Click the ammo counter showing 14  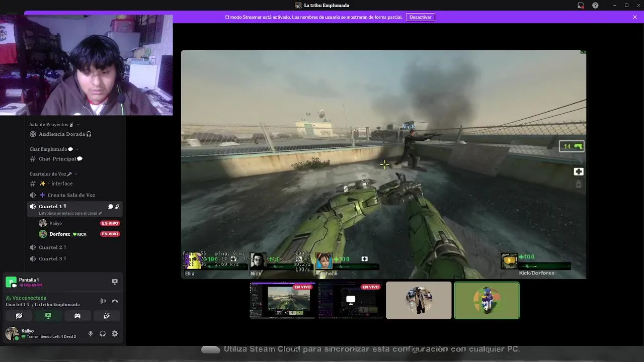click(572, 146)
